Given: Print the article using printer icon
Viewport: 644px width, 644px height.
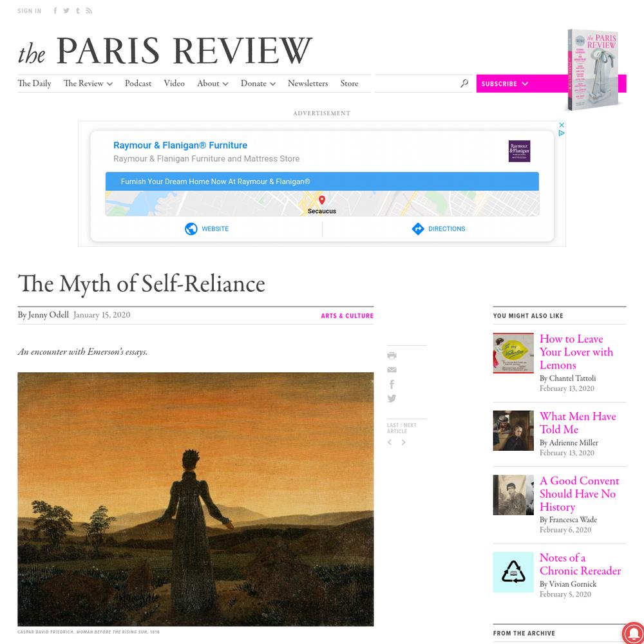Looking at the screenshot, I should click(x=392, y=355).
